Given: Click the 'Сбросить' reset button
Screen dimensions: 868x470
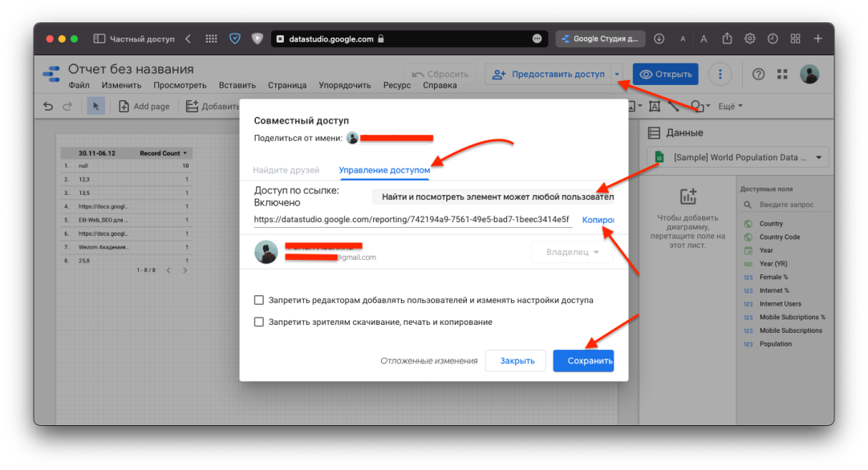Looking at the screenshot, I should click(x=440, y=74).
